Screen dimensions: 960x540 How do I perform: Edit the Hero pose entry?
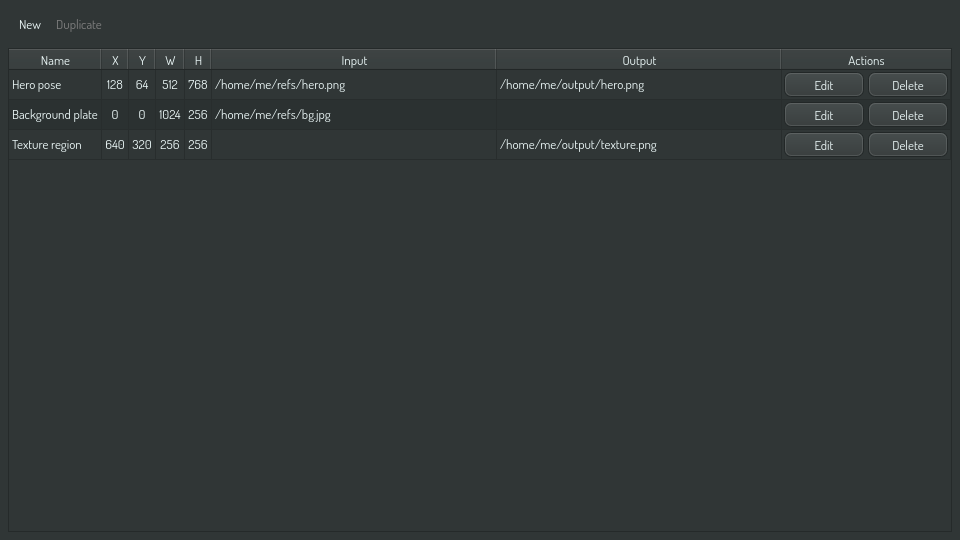(823, 85)
